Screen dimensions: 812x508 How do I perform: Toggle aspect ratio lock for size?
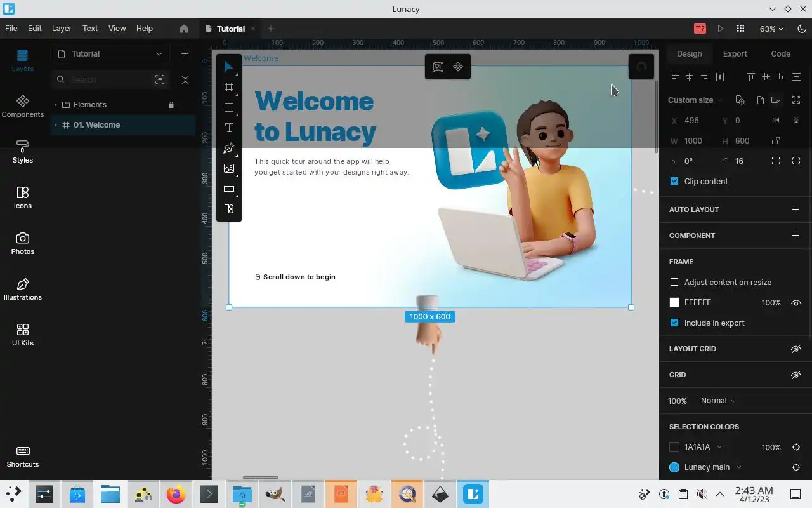coord(776,140)
